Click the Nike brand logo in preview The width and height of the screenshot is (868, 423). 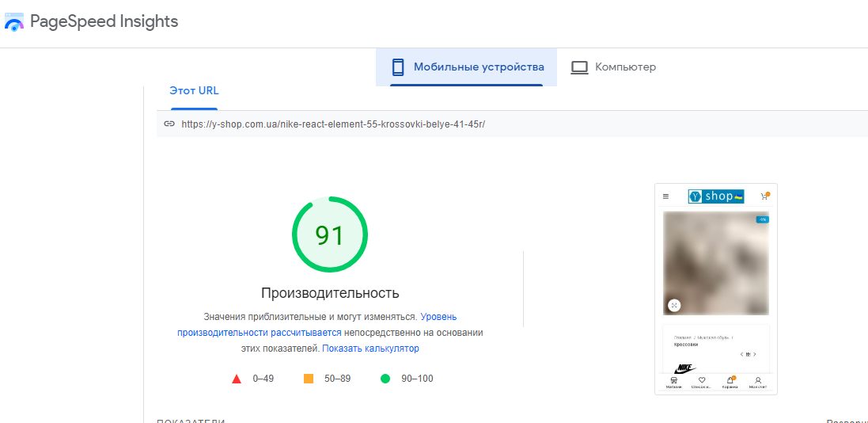tap(684, 368)
